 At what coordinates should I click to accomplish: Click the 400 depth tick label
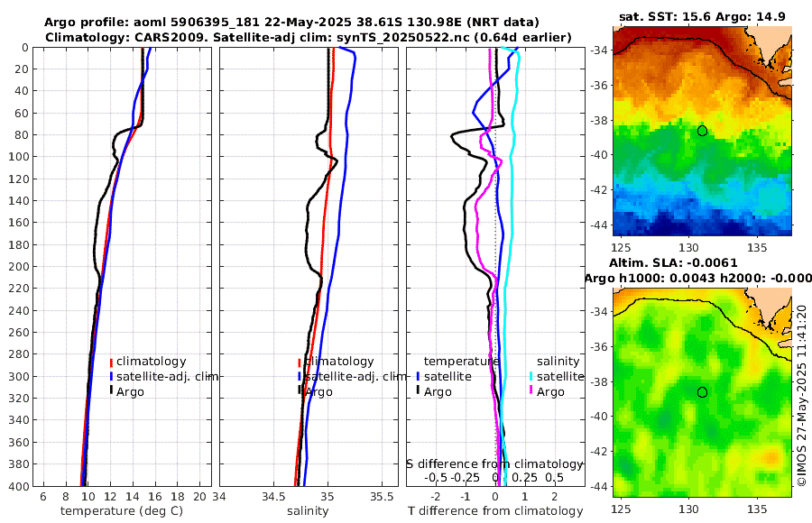tap(19, 486)
